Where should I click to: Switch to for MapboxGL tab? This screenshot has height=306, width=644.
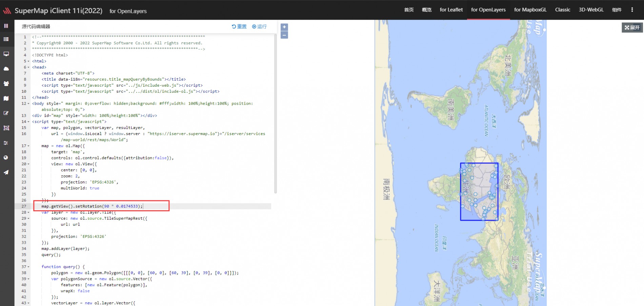coord(530,10)
